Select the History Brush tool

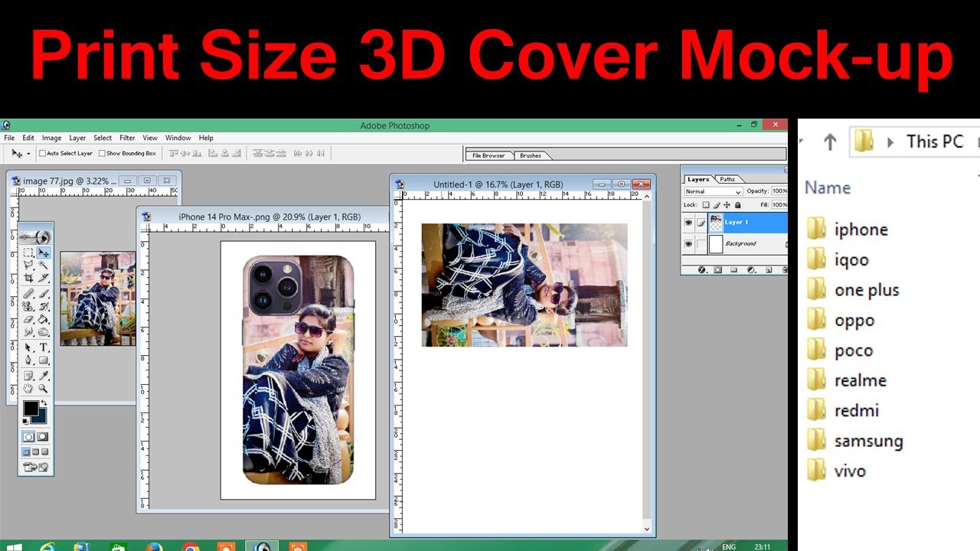pos(44,307)
